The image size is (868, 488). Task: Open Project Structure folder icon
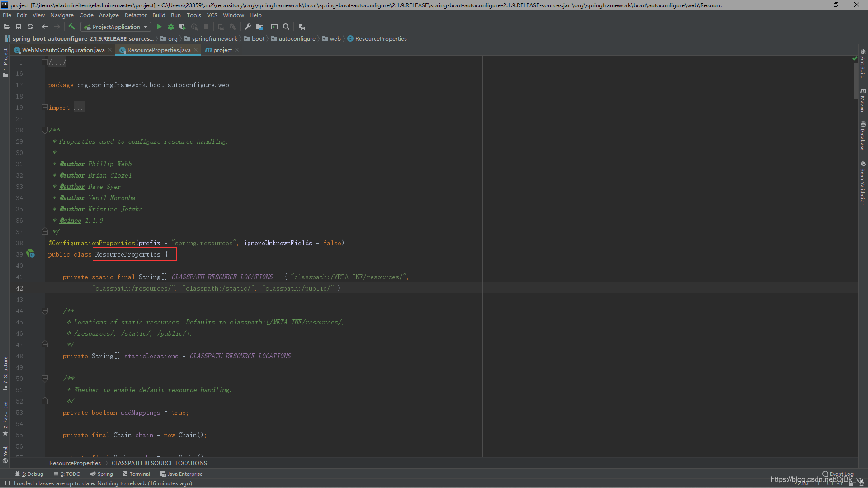[259, 27]
